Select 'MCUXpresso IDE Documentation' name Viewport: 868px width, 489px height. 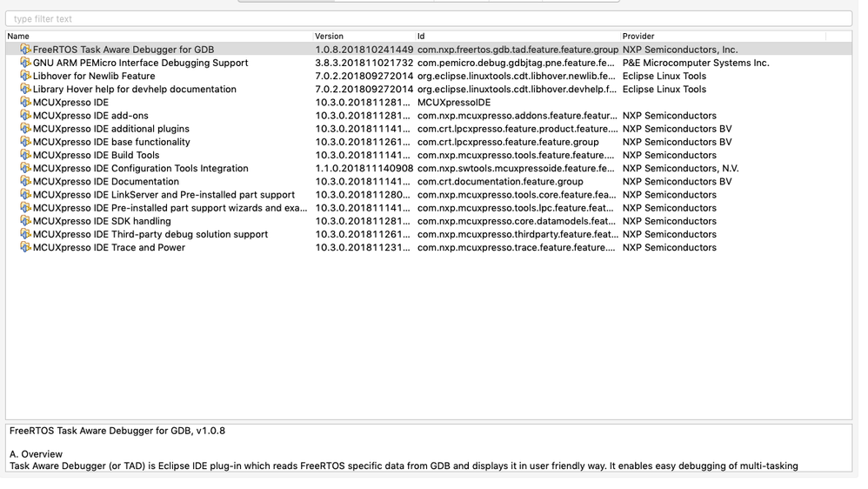click(x=106, y=182)
